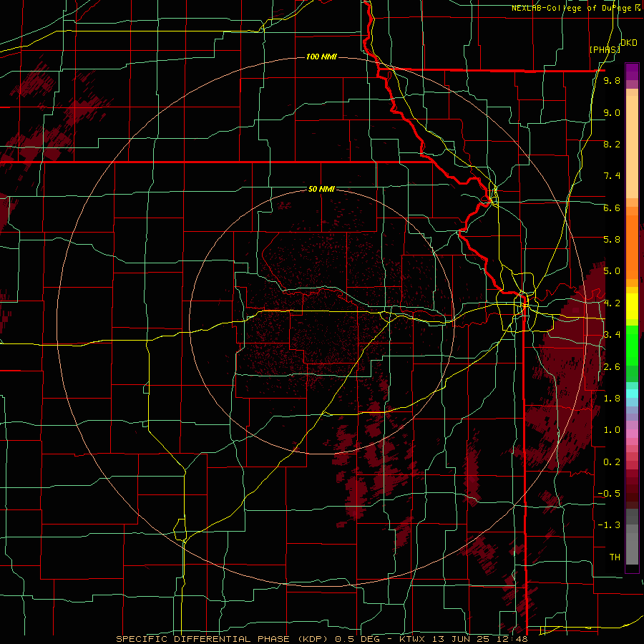Click the 9.8 value on color scale
The image size is (644, 644).
(612, 80)
